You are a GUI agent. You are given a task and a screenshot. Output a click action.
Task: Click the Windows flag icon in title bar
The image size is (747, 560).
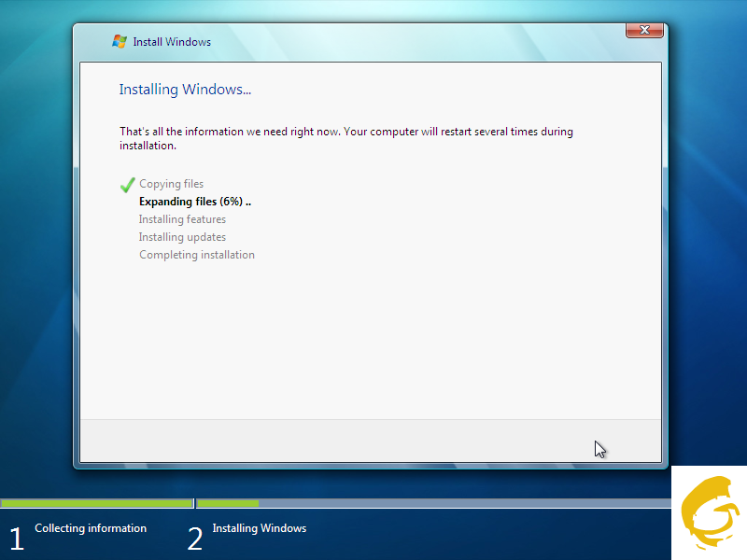tap(119, 41)
